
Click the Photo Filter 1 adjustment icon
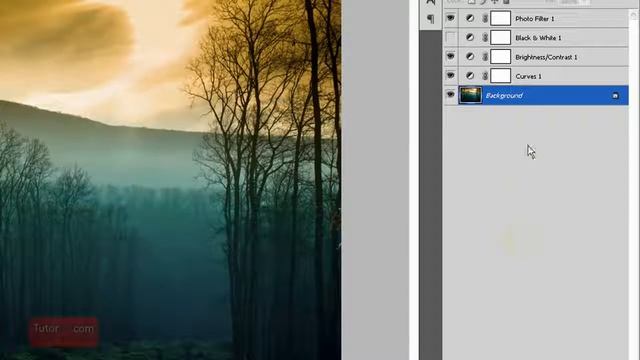470,18
